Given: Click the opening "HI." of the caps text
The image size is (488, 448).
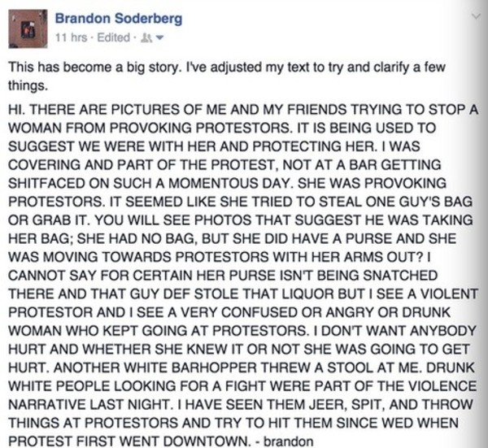Looking at the screenshot, I should point(16,109).
